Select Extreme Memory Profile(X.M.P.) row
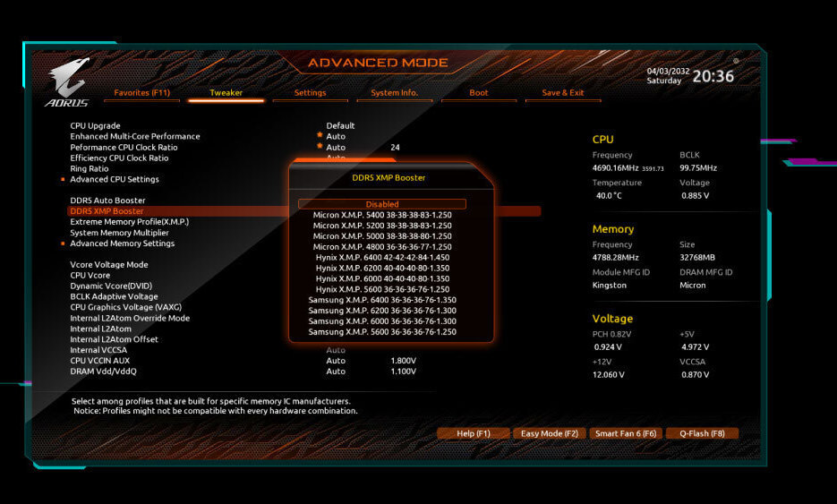 click(x=129, y=222)
